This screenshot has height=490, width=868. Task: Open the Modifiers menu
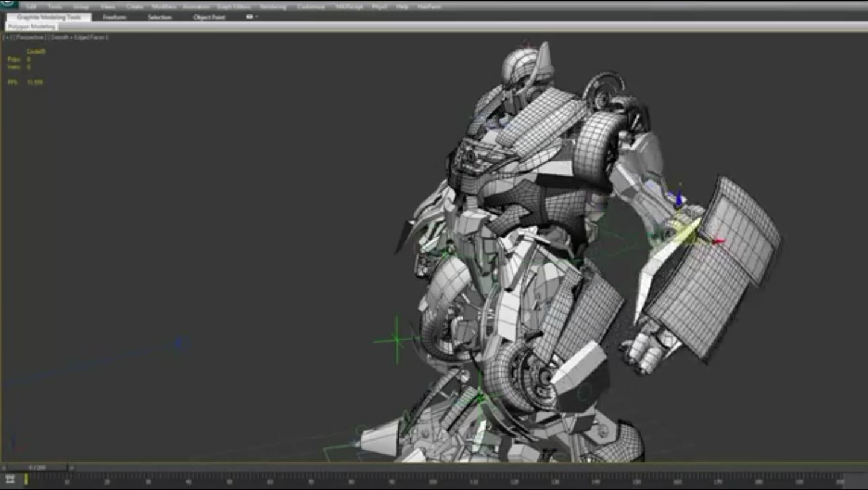coord(164,7)
